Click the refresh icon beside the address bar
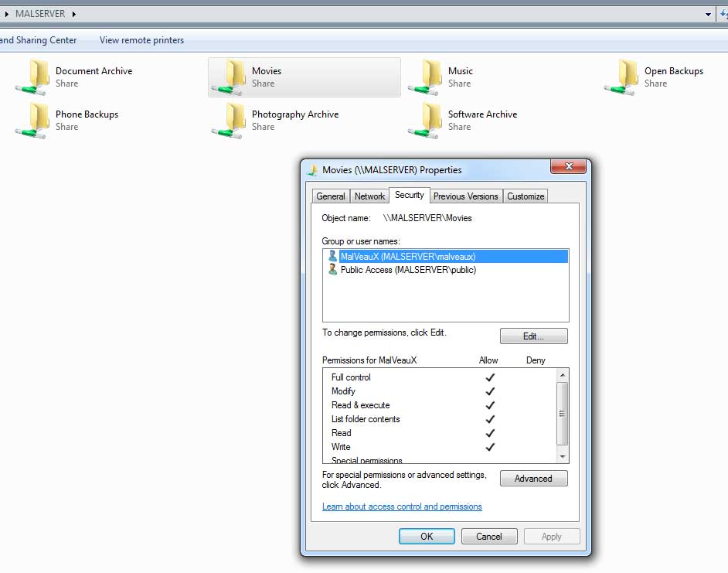Image resolution: width=728 pixels, height=573 pixels. [x=724, y=14]
